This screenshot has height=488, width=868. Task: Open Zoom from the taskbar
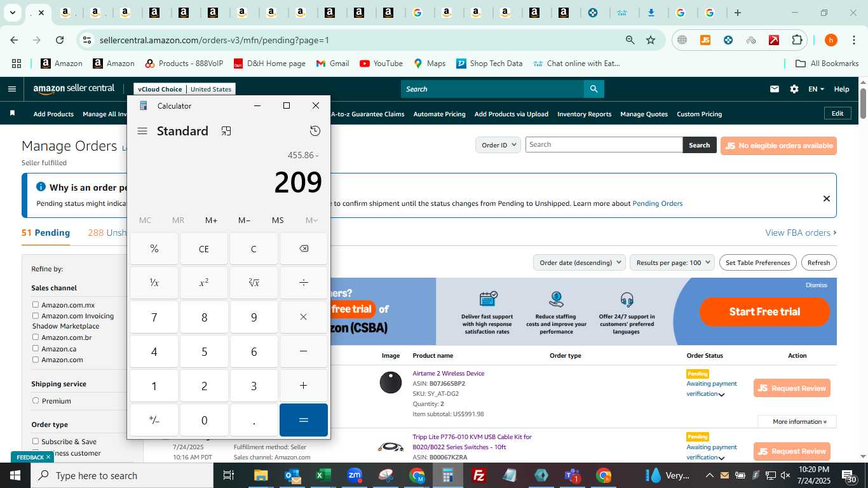355,475
